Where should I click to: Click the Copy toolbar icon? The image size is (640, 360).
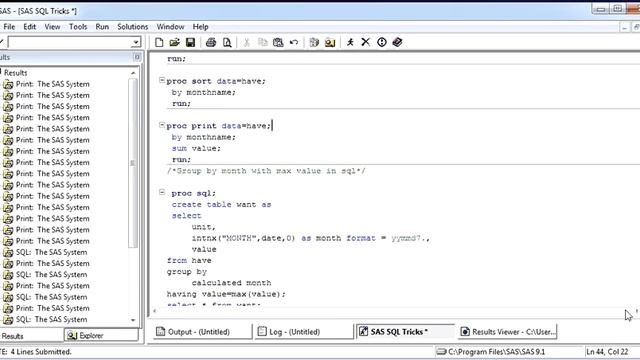pos(262,42)
